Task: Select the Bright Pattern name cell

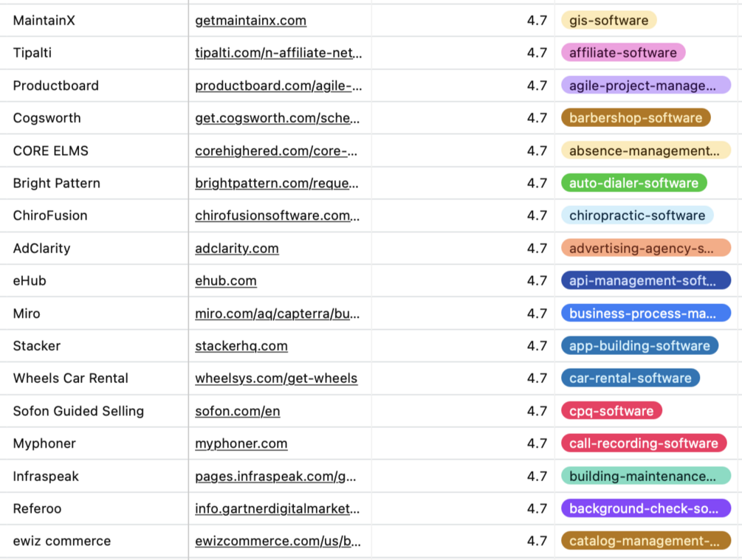Action: tap(94, 183)
